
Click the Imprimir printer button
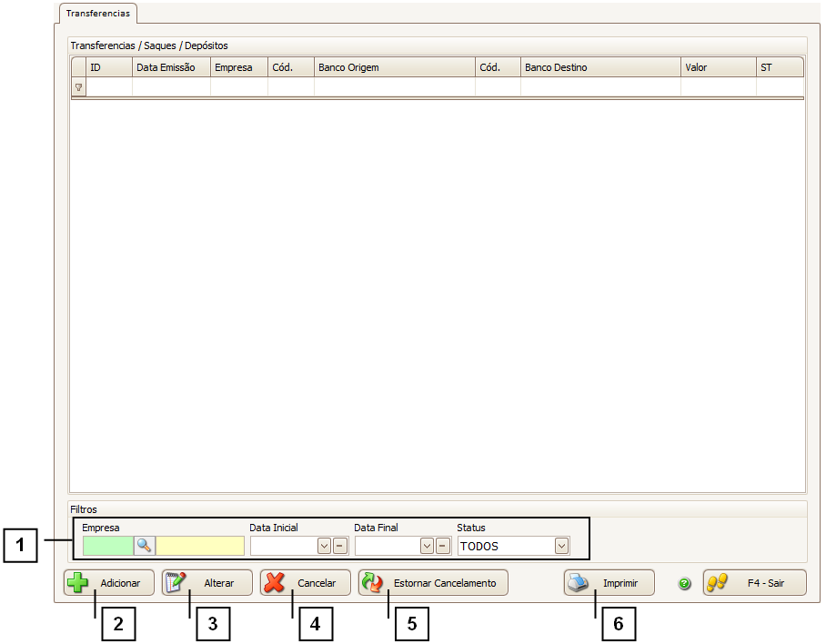pyautogui.click(x=609, y=583)
